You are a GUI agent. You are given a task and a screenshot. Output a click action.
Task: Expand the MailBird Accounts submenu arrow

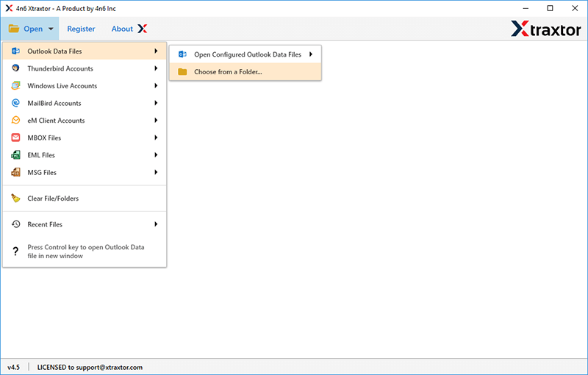(156, 103)
